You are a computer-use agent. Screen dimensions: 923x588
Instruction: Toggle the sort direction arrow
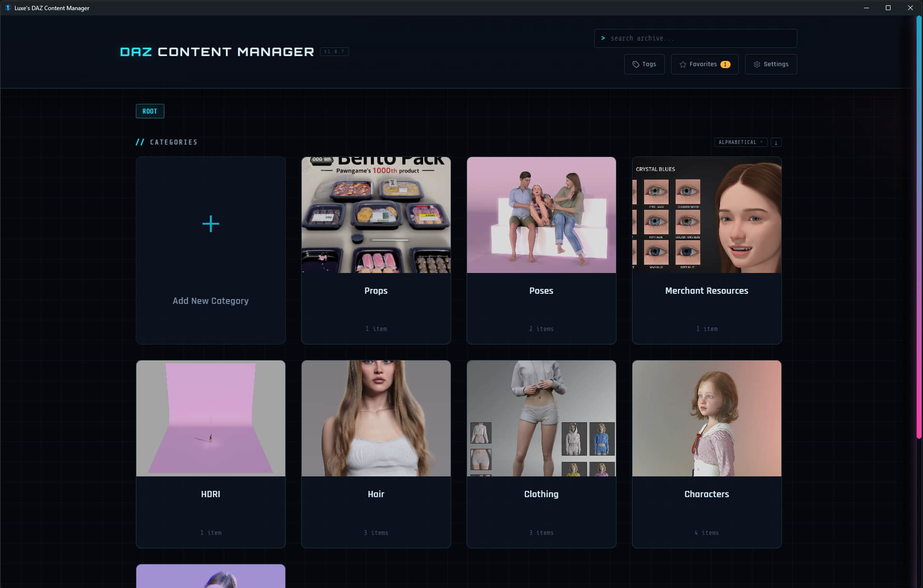[x=776, y=143]
